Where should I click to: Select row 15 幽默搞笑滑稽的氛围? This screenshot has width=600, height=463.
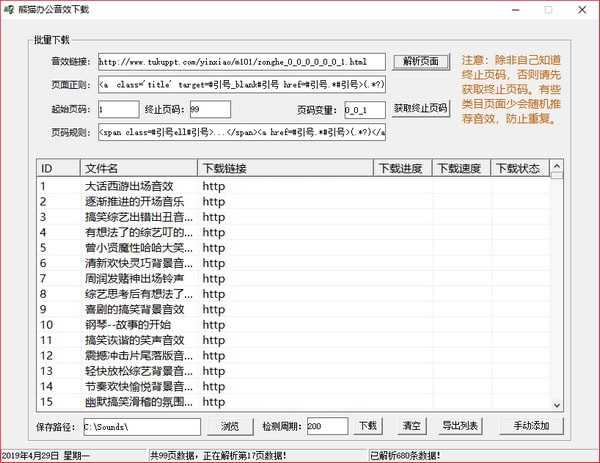point(293,402)
